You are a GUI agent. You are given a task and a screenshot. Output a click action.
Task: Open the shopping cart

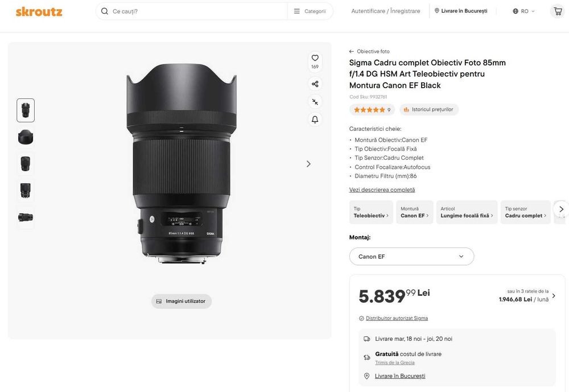[558, 11]
